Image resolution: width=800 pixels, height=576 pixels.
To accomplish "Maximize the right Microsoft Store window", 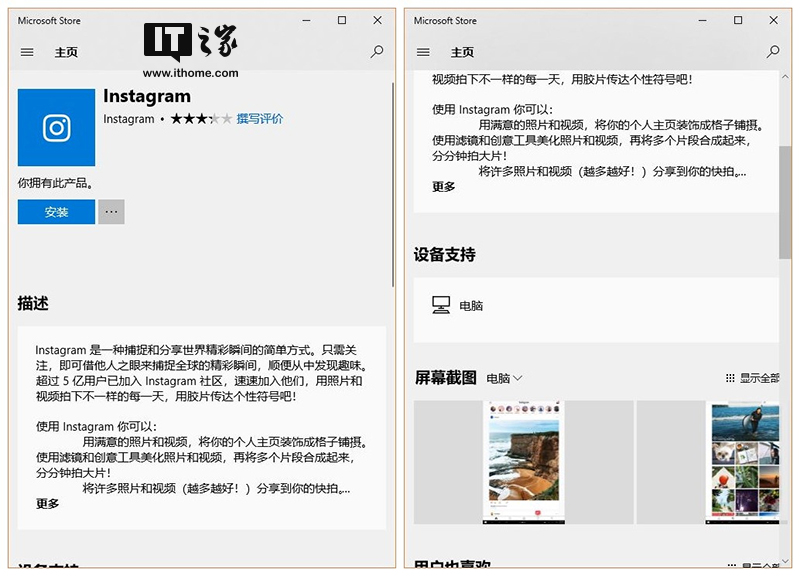I will [738, 20].
